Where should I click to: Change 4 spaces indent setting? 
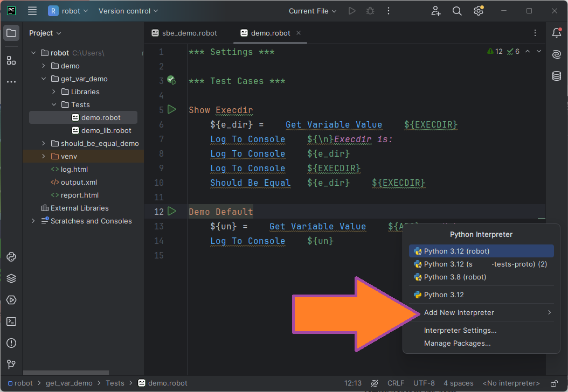coord(459,383)
